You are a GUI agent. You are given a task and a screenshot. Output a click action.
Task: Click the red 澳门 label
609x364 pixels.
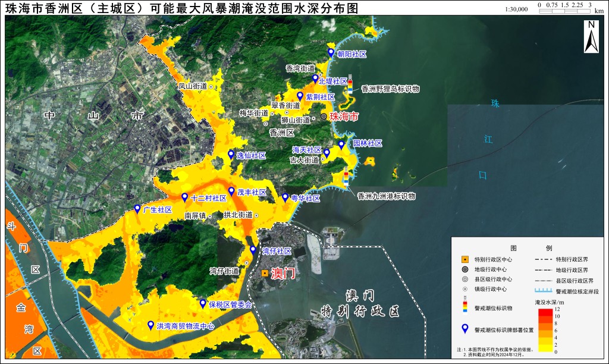coord(282,274)
